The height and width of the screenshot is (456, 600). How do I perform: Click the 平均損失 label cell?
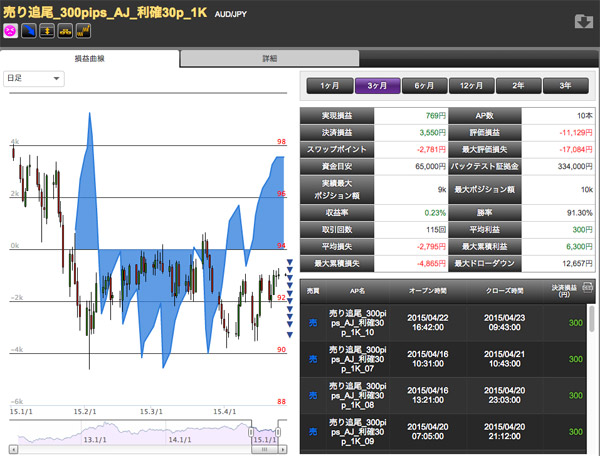coord(337,246)
